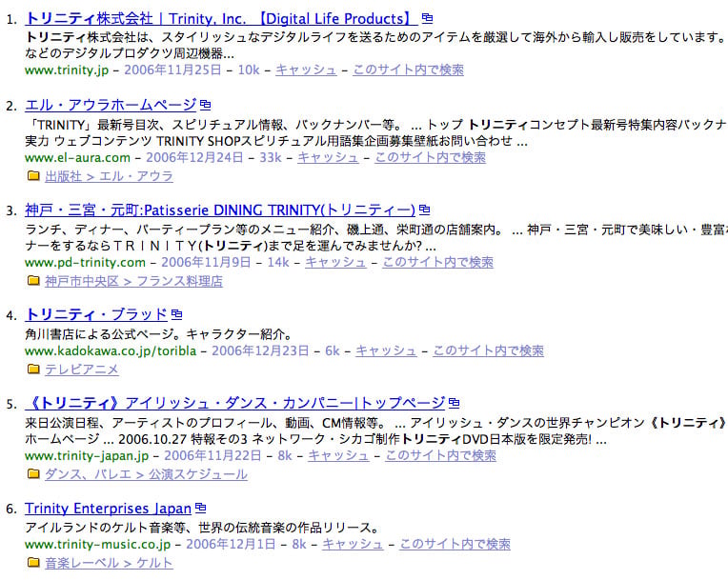Image resolution: width=728 pixels, height=580 pixels.
Task: Click the date 2006年11月25日
Action: 172,70
